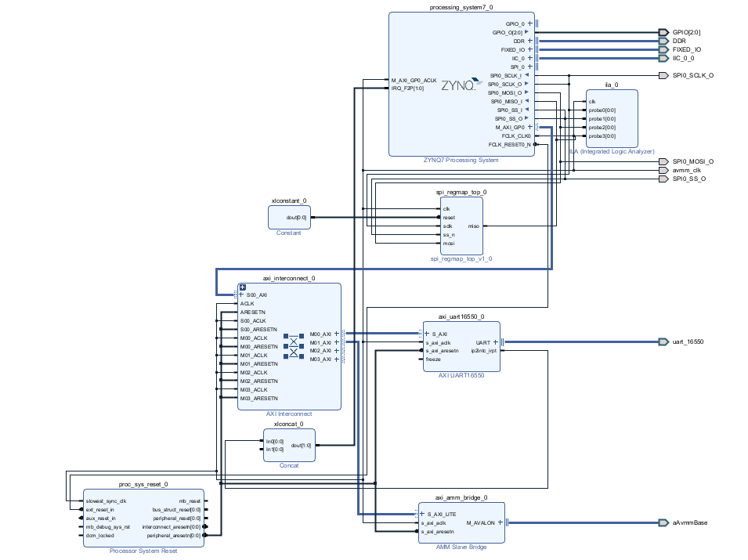Click the ZYNQ7 Processing System label
This screenshot has width=748, height=560.
pos(461,161)
